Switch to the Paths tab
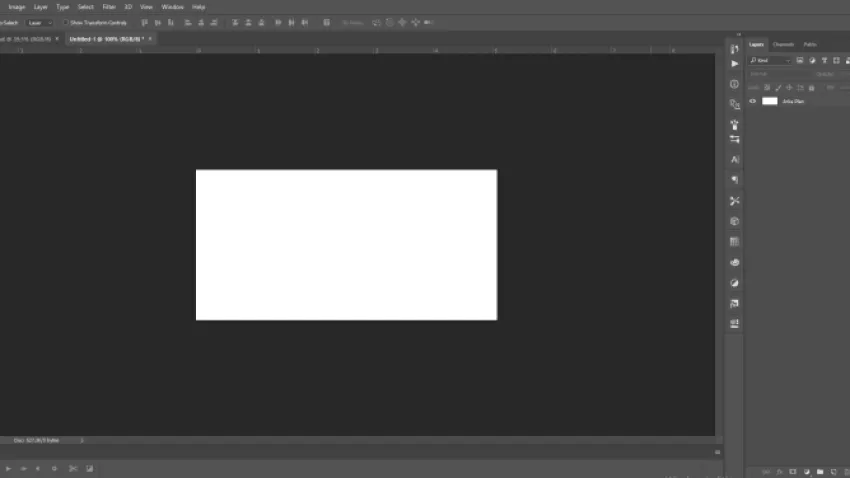The height and width of the screenshot is (478, 850). 809,44
